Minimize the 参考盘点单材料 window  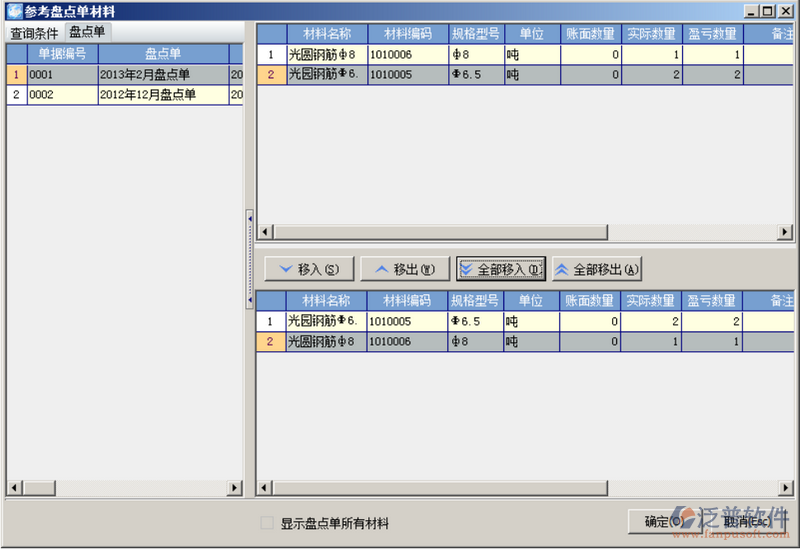point(751,11)
